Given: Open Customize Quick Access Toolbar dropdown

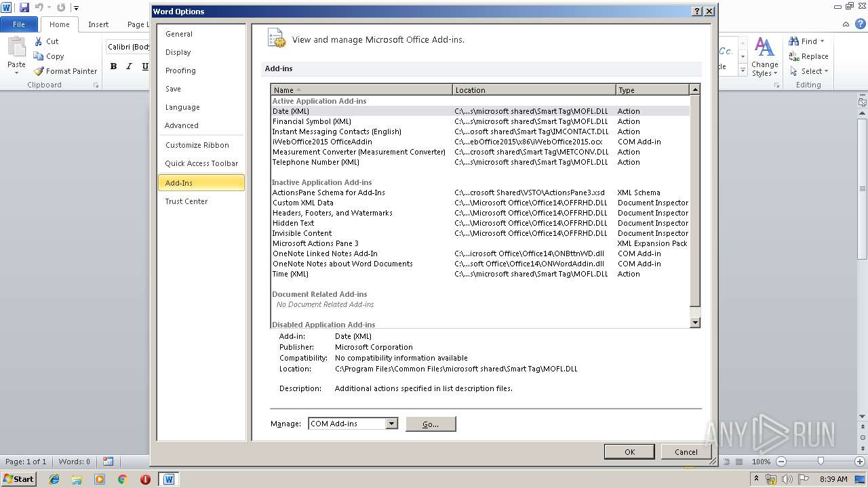Looking at the screenshot, I should (x=76, y=8).
